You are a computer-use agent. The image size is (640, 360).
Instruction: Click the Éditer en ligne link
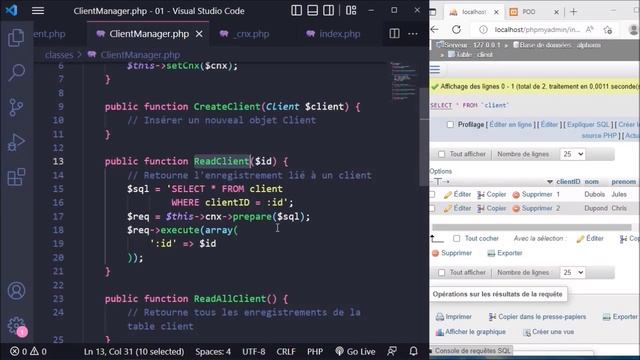[x=511, y=124]
